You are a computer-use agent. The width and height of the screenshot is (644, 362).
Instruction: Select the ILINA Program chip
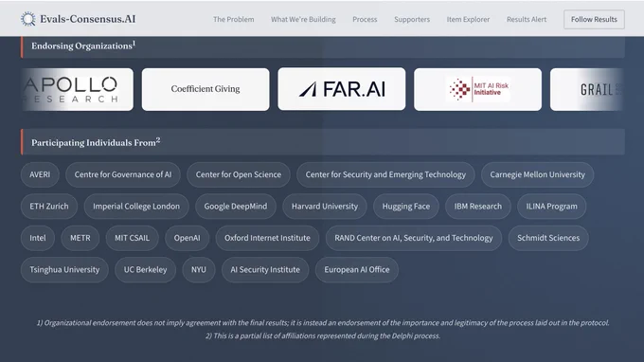coord(551,207)
